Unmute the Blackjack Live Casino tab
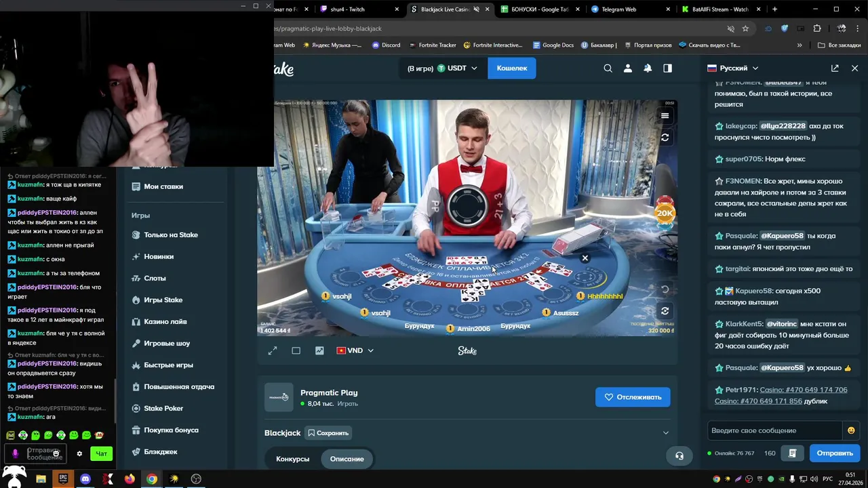Viewport: 868px width, 488px height. pos(476,9)
